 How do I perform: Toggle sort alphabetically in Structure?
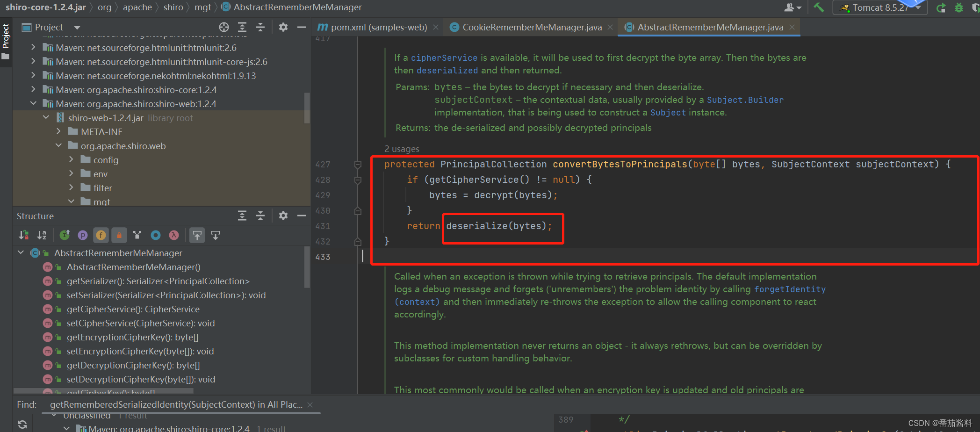(x=42, y=235)
